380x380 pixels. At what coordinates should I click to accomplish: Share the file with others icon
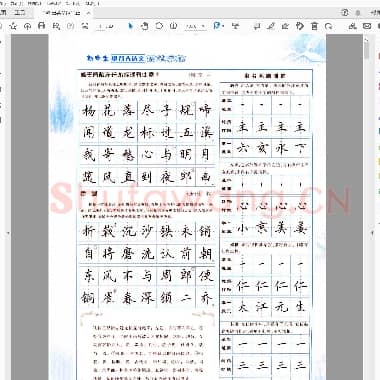tap(352, 26)
